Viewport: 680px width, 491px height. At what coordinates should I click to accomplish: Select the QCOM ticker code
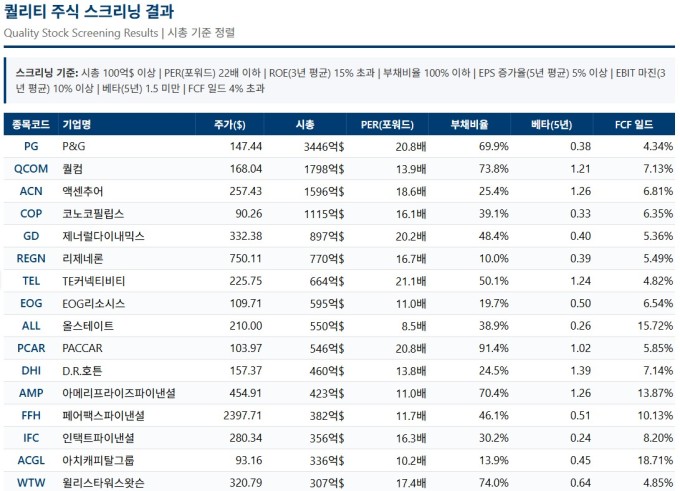tap(31, 169)
